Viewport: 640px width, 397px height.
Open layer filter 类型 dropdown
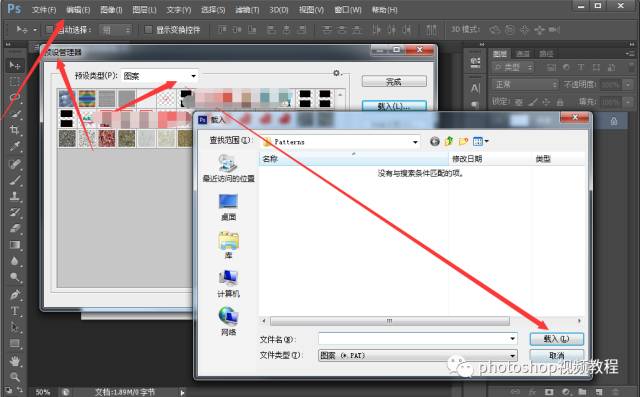click(513, 68)
